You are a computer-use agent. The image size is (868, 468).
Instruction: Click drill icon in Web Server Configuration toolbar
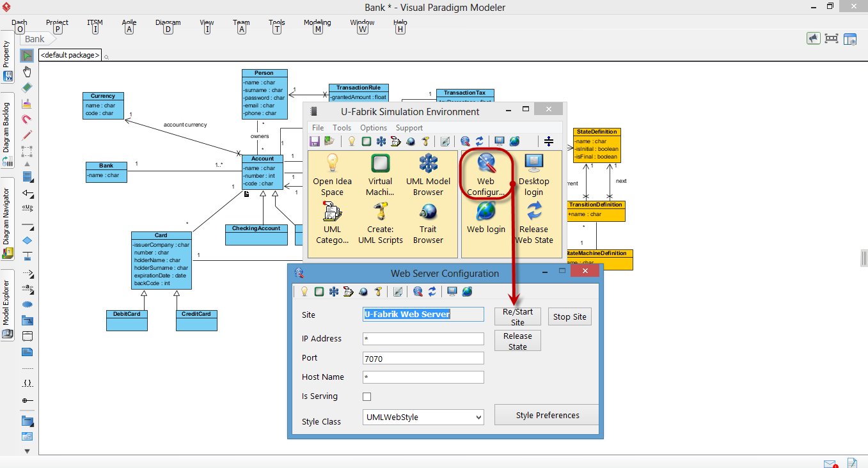point(378,292)
